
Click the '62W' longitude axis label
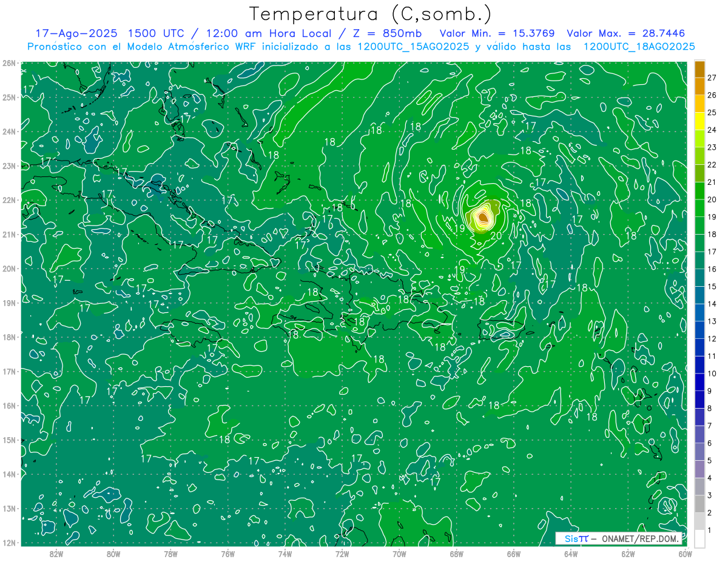628,553
